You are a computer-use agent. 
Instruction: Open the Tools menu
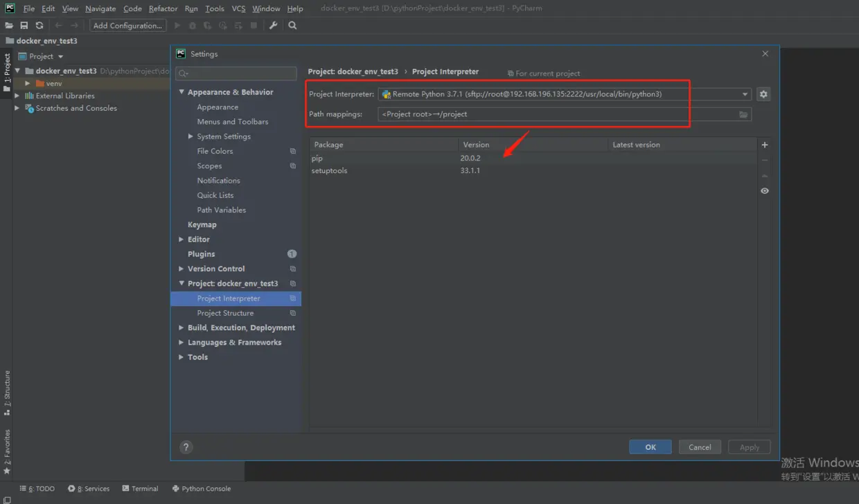(215, 8)
